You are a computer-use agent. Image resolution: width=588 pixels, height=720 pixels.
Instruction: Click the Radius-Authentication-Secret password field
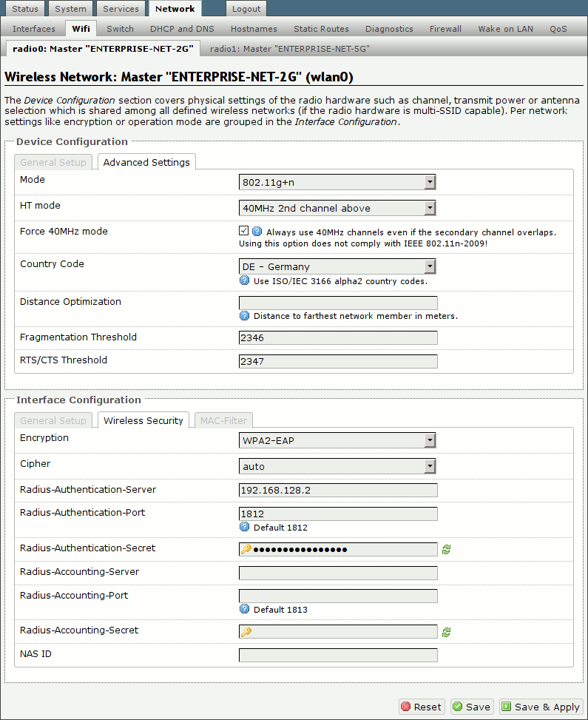pyautogui.click(x=338, y=549)
